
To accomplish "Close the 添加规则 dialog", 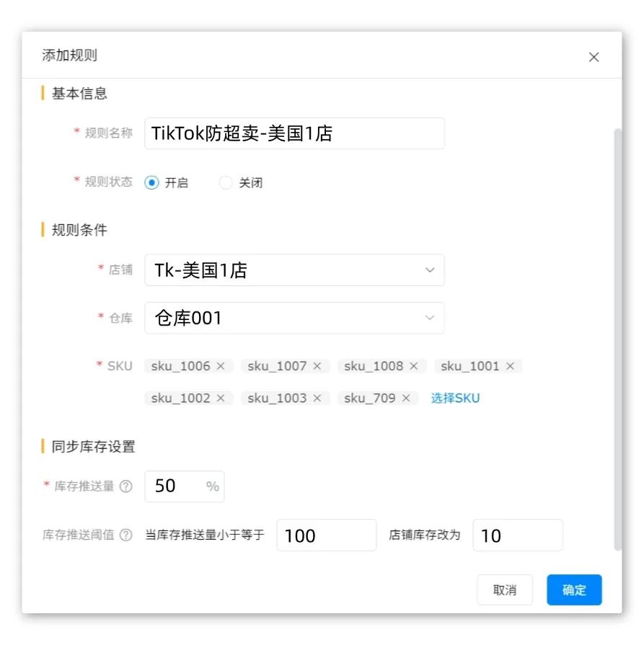I will pyautogui.click(x=594, y=57).
